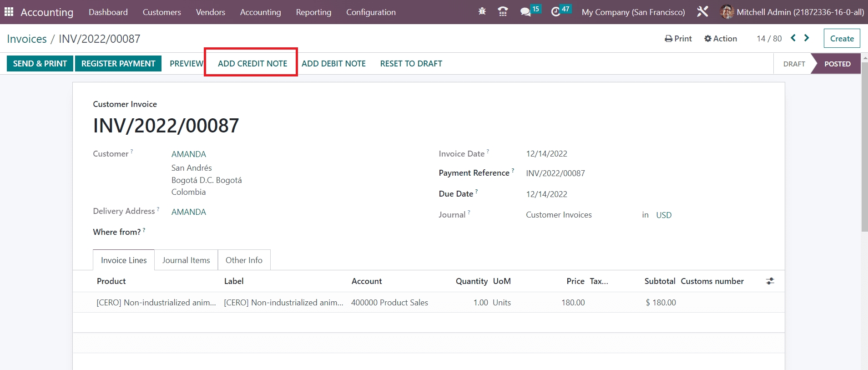The width and height of the screenshot is (868, 370).
Task: Go to next record arrow
Action: [807, 38]
